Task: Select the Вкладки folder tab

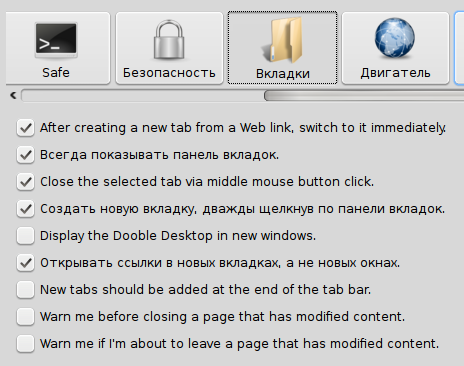Action: (282, 48)
